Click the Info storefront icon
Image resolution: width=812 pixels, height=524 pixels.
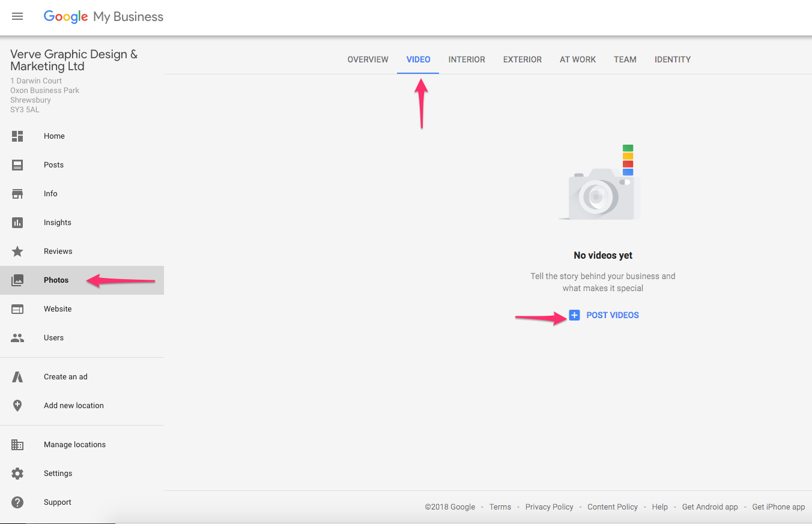[x=17, y=194]
